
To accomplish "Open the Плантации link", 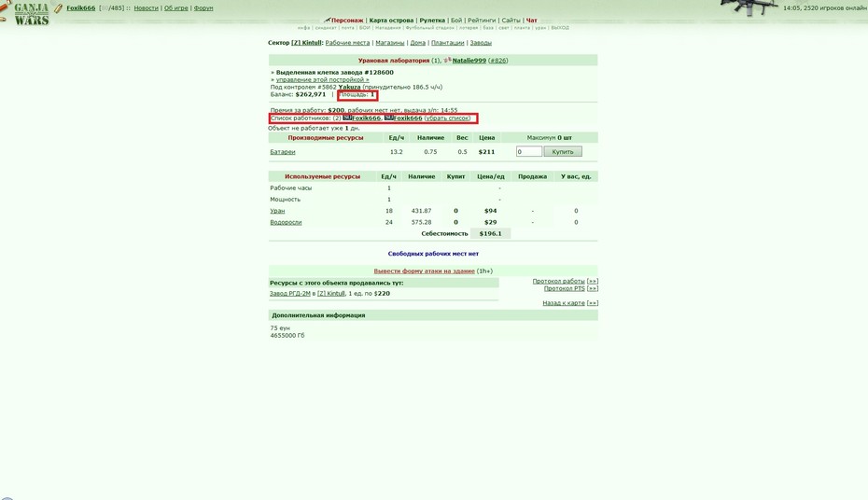I will coord(447,43).
